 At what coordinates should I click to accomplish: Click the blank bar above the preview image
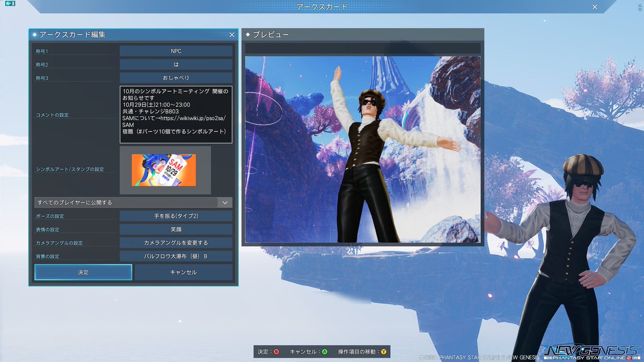(x=363, y=48)
